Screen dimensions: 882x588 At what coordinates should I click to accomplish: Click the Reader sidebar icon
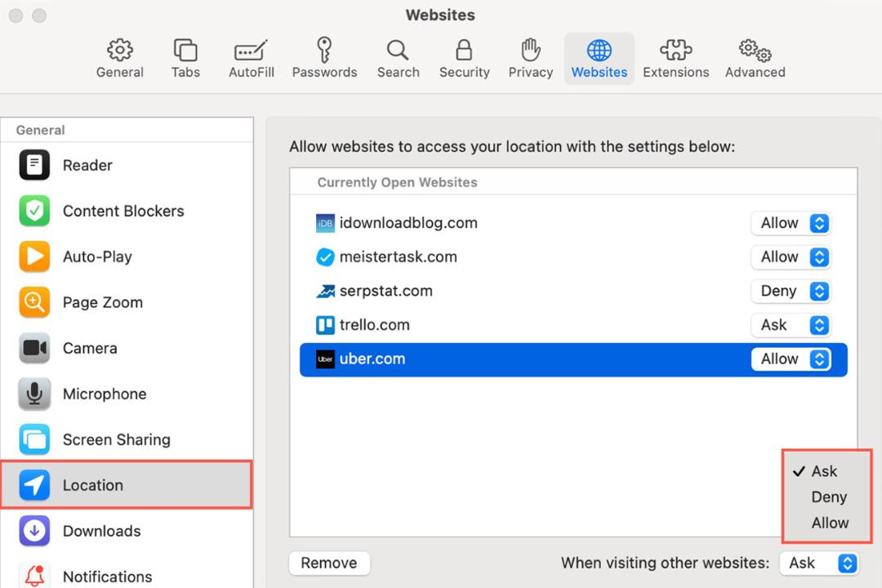click(34, 165)
